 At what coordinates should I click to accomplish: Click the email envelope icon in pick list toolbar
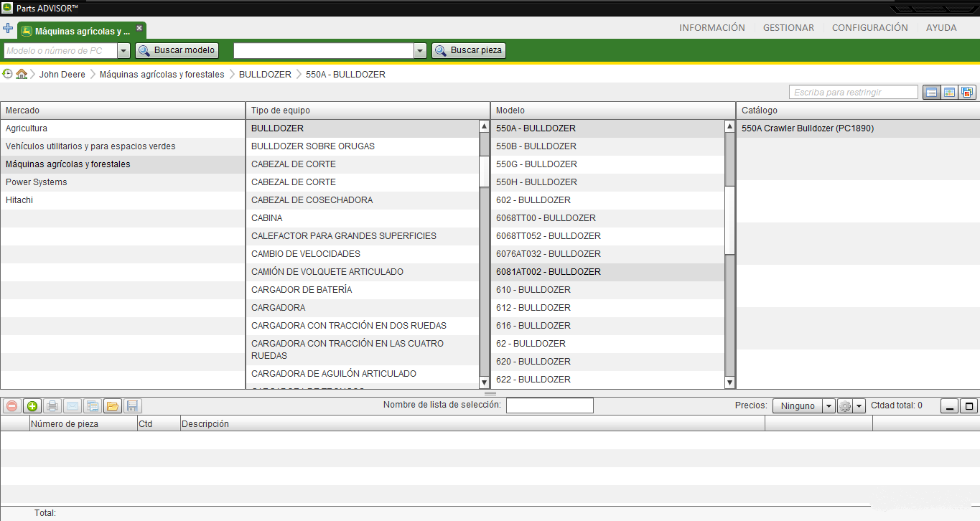point(72,406)
